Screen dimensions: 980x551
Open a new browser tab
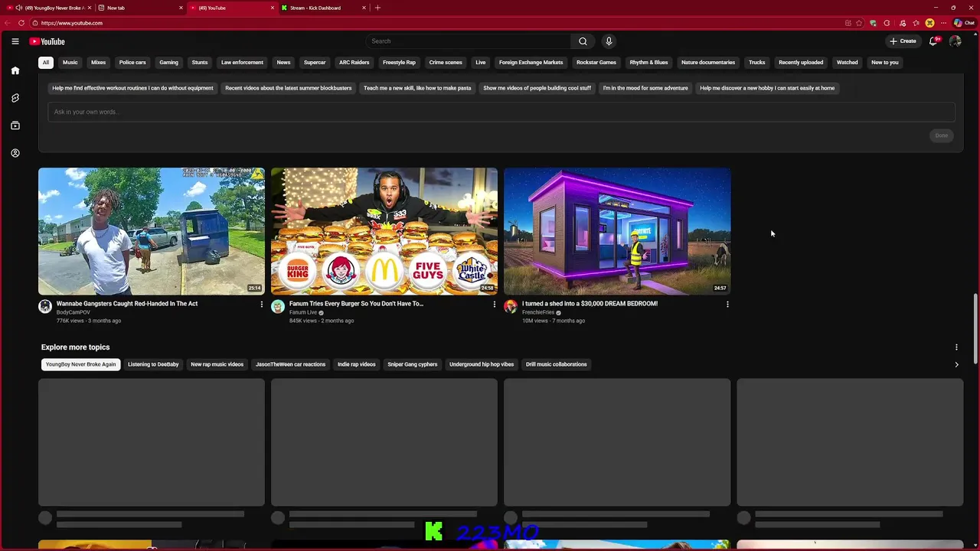click(377, 8)
